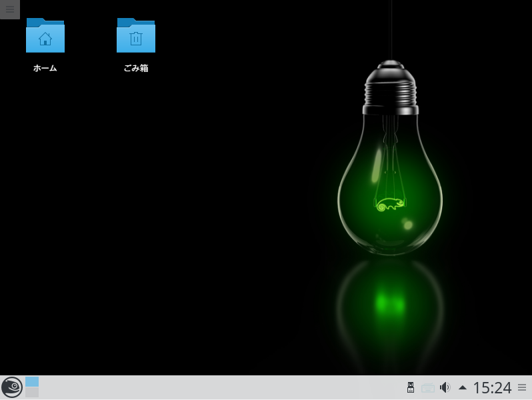
Task: Switch to the second virtual desktop
Action: (32, 392)
